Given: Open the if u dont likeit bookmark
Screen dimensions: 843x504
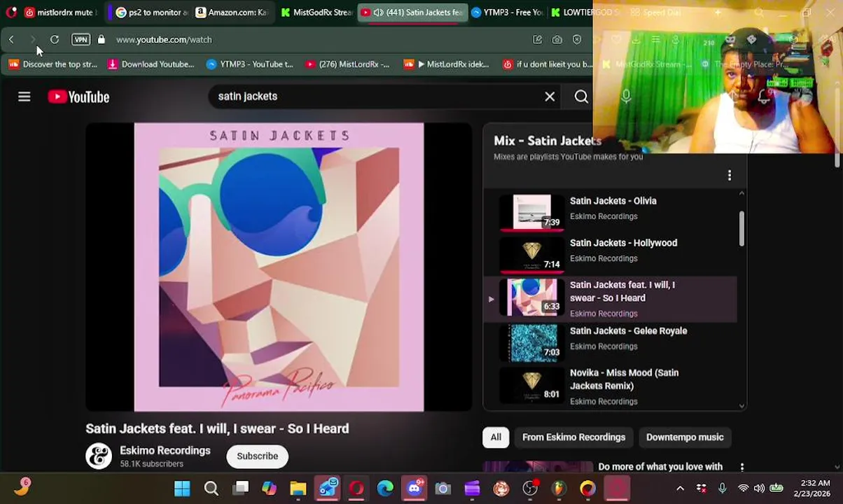Looking at the screenshot, I should coord(548,64).
